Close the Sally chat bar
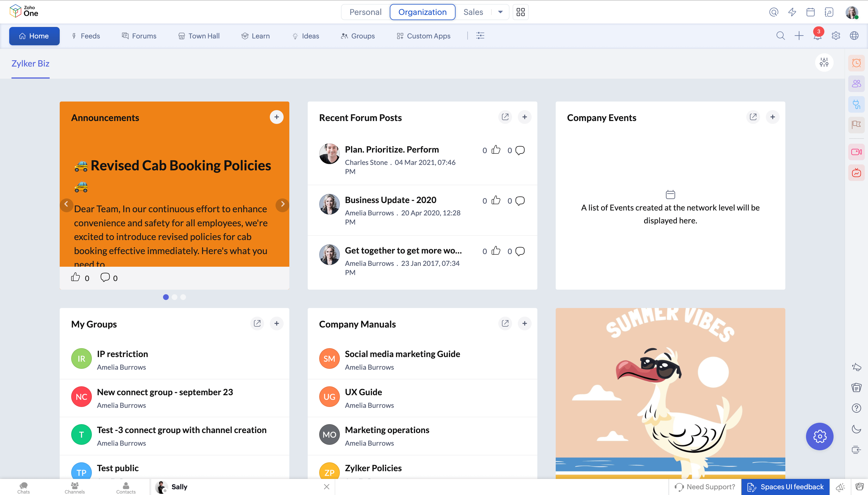 coord(326,486)
